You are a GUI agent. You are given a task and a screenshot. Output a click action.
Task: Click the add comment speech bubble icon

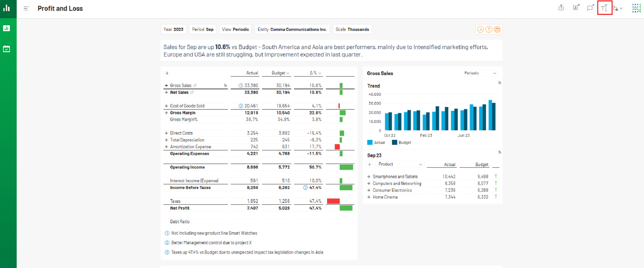tap(591, 8)
